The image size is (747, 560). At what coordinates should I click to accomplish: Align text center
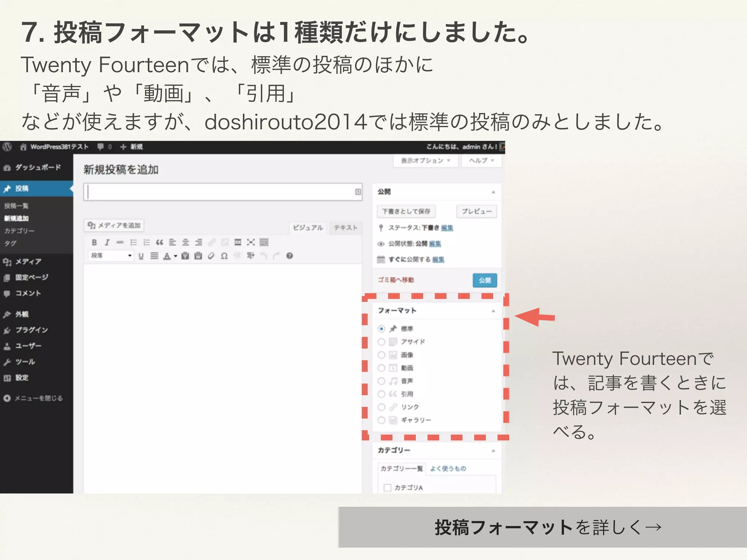[186, 242]
